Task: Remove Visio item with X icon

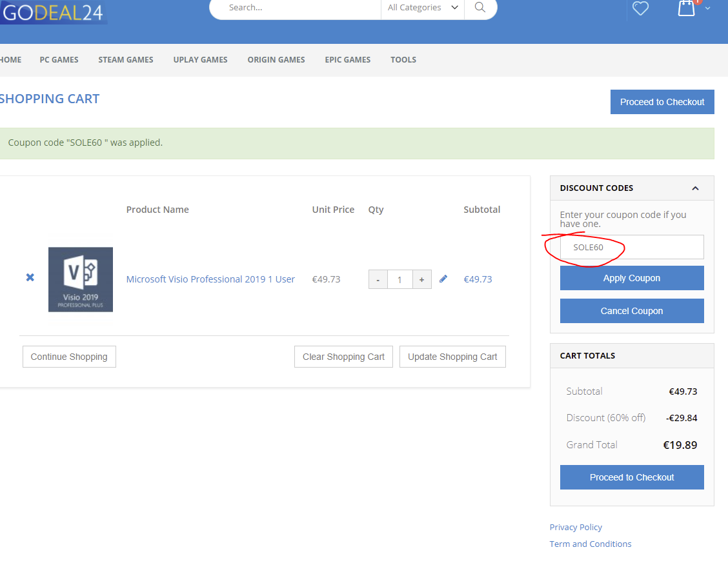Action: (30, 277)
